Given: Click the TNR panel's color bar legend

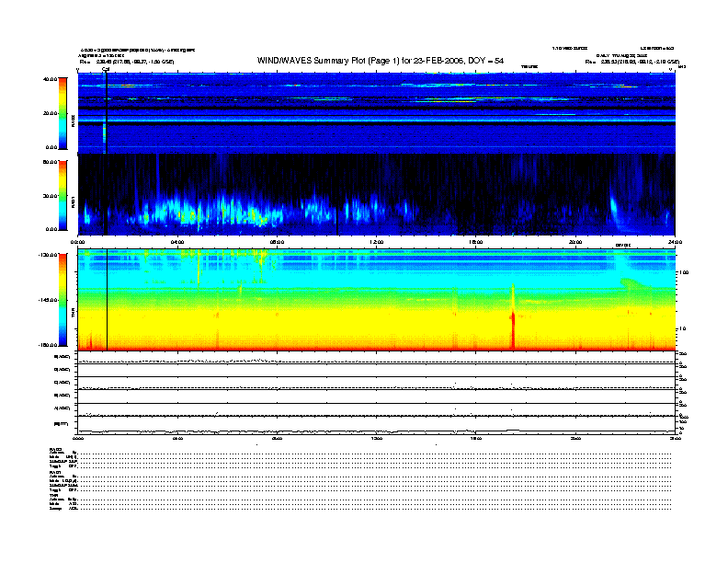Looking at the screenshot, I should (63, 300).
